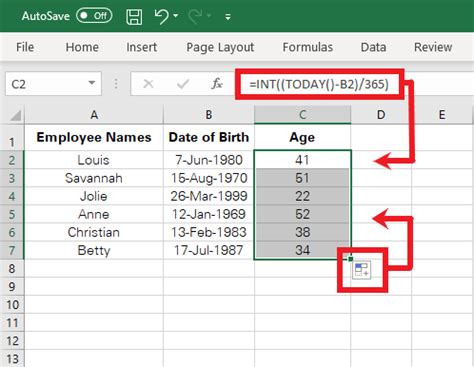This screenshot has height=367, width=474.
Task: Click the fill handle at selection corner
Action: coord(351,259)
